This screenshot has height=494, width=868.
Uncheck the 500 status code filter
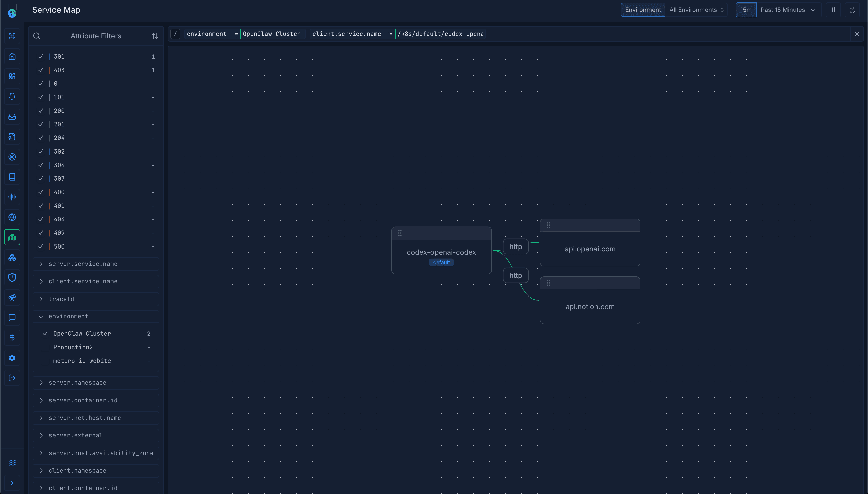pyautogui.click(x=41, y=246)
